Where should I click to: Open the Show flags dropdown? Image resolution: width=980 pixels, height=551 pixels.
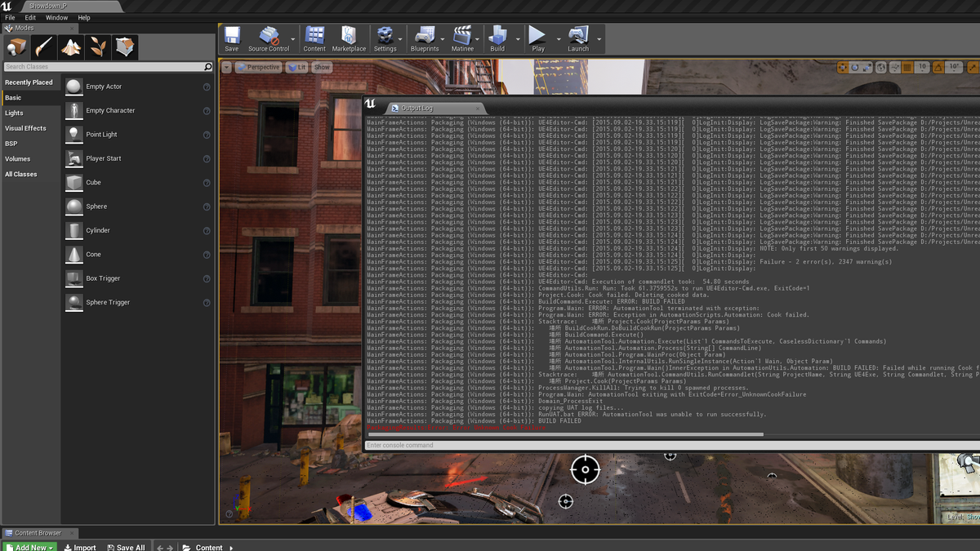coord(323,67)
